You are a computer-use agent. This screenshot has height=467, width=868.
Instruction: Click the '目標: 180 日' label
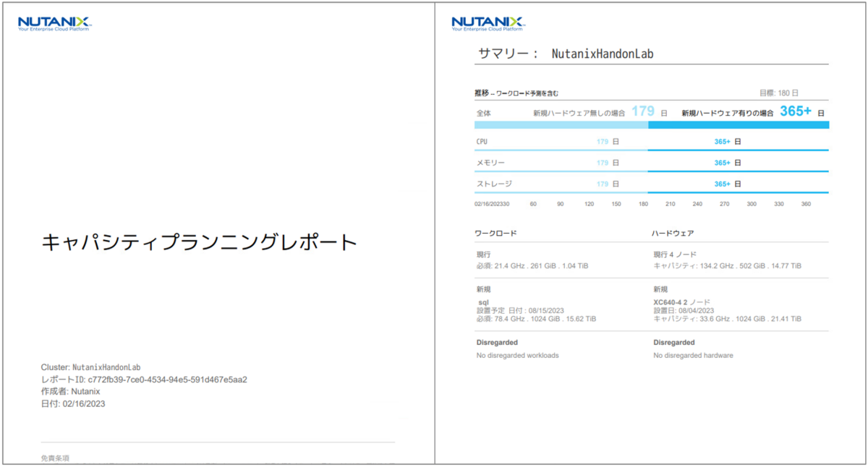(778, 93)
